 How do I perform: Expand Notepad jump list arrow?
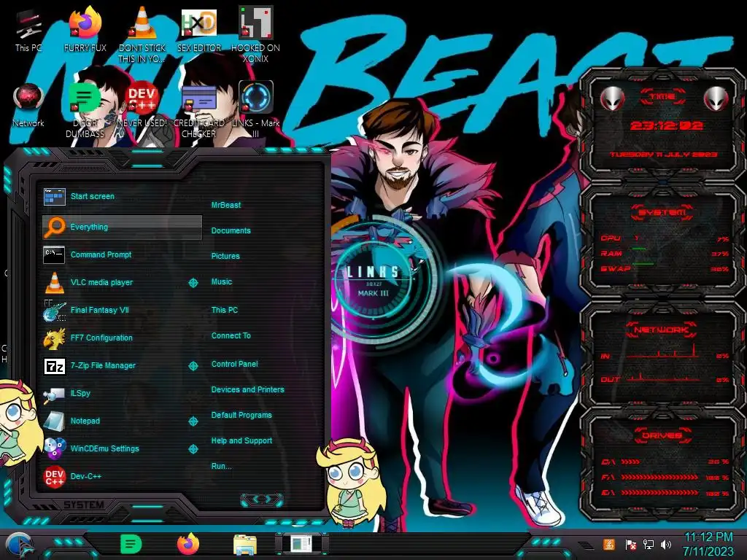click(x=193, y=421)
